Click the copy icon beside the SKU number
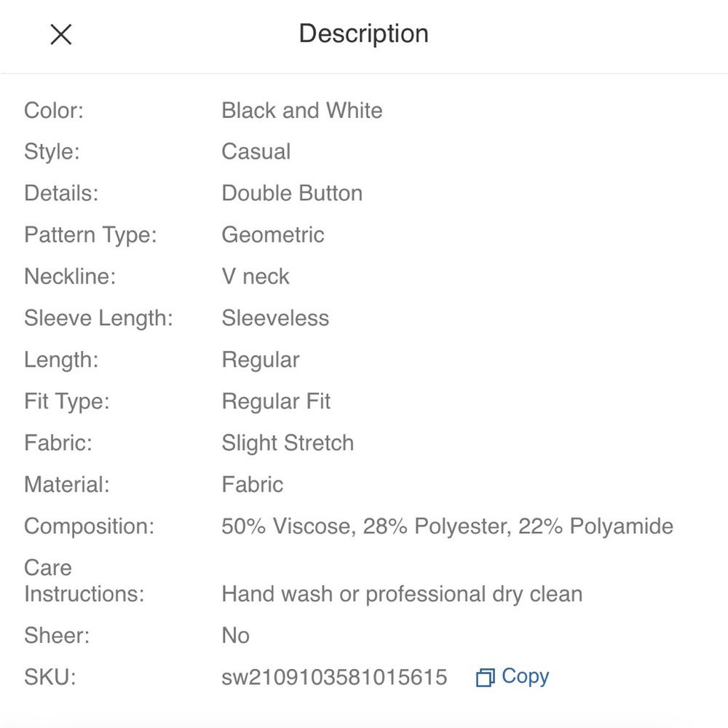The height and width of the screenshot is (728, 728). click(x=485, y=678)
